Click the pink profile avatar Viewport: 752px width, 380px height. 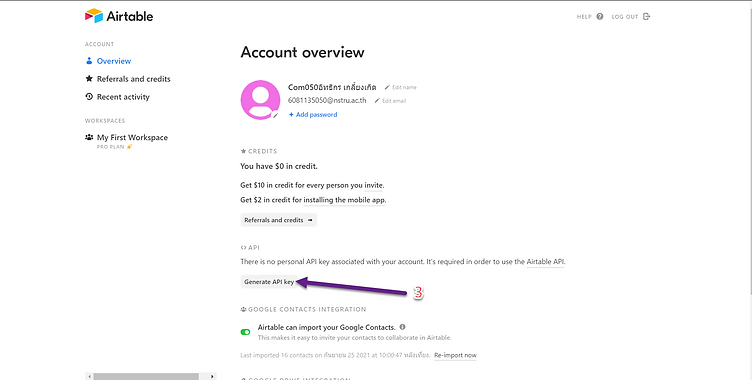[260, 100]
